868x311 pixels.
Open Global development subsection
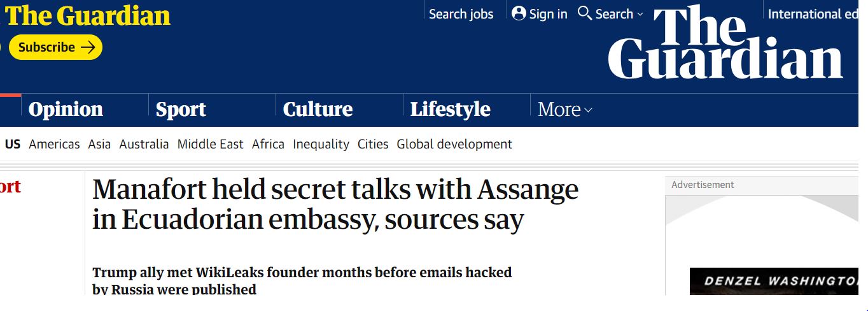(454, 144)
